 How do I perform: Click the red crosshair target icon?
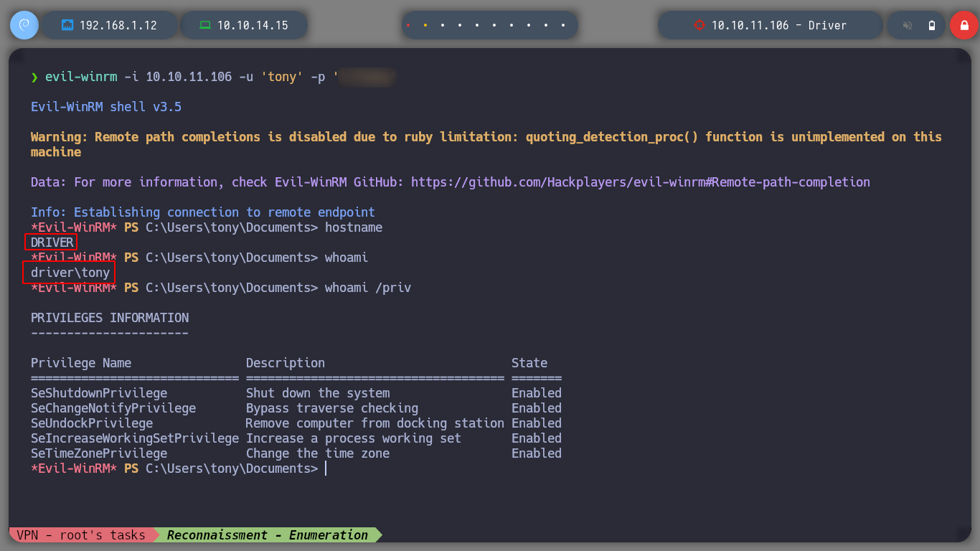[699, 25]
